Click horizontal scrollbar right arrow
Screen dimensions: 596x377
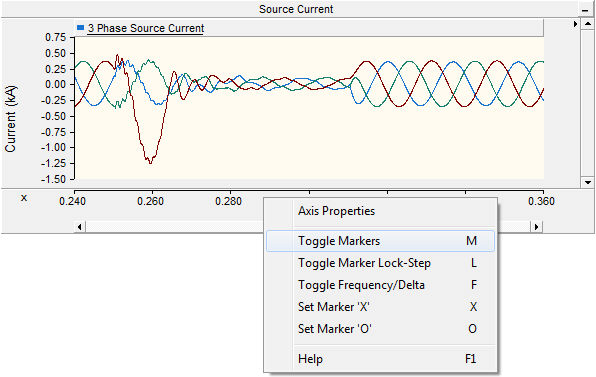[x=536, y=227]
